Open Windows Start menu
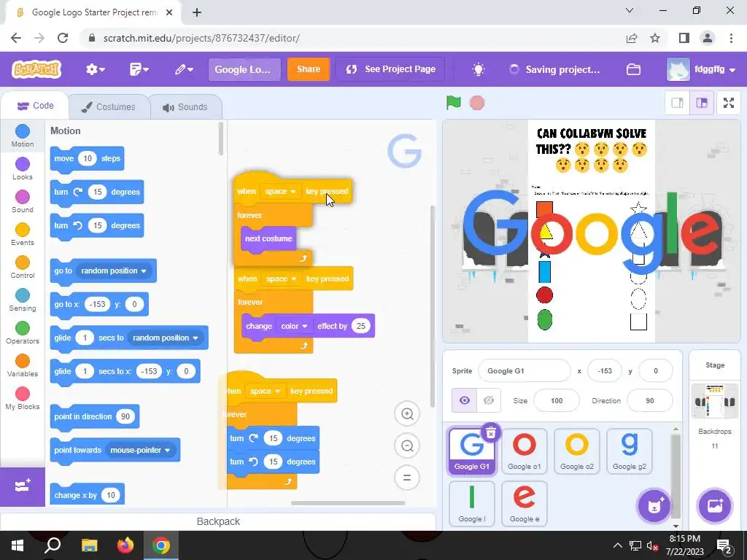The width and height of the screenshot is (747, 560). [18, 545]
